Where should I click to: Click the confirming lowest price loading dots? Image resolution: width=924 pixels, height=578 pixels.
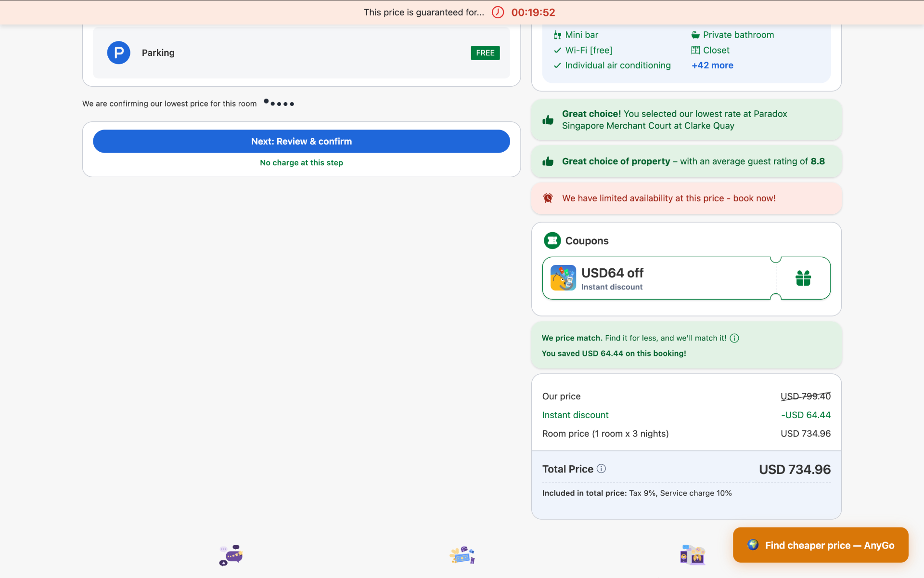[x=279, y=103]
